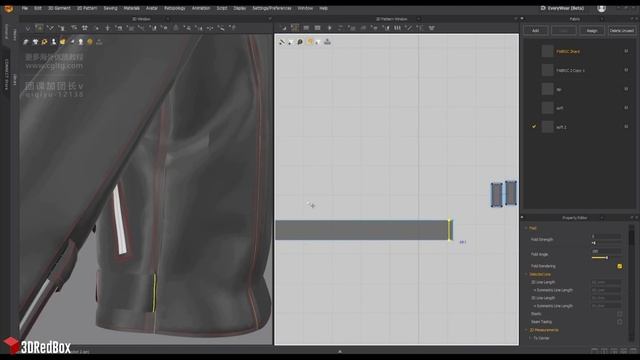
Task: Open the Retopology menu
Action: [174, 8]
